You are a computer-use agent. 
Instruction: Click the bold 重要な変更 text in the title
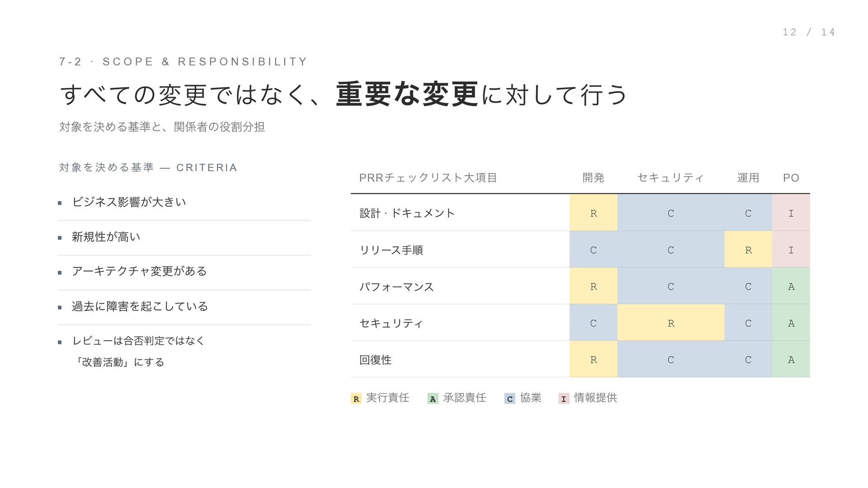[406, 94]
